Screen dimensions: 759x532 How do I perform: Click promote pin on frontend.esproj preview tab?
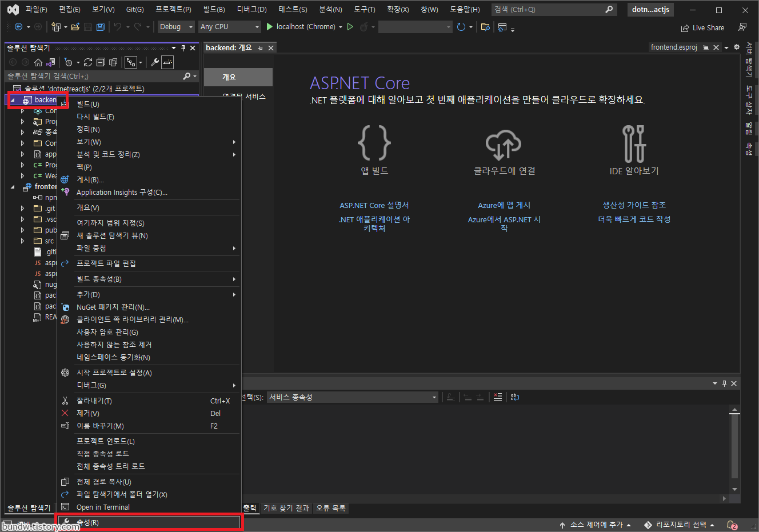pos(706,47)
